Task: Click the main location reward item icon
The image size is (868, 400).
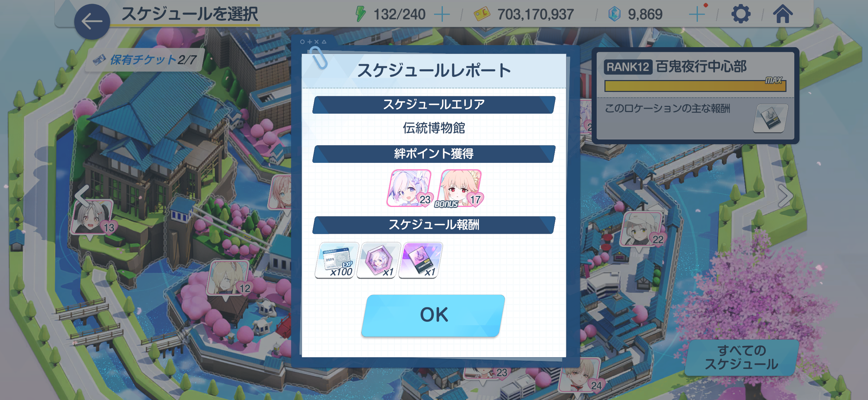Action: pos(770,118)
